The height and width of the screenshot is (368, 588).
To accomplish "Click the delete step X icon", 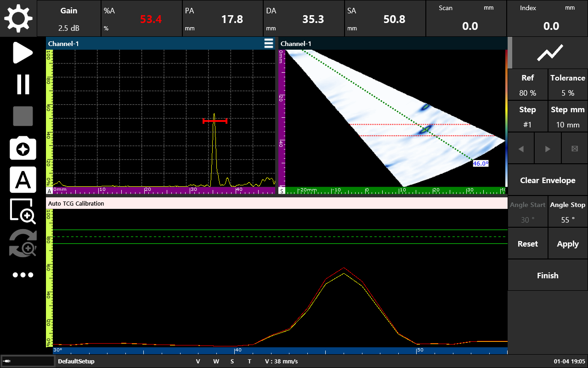I will pos(574,149).
